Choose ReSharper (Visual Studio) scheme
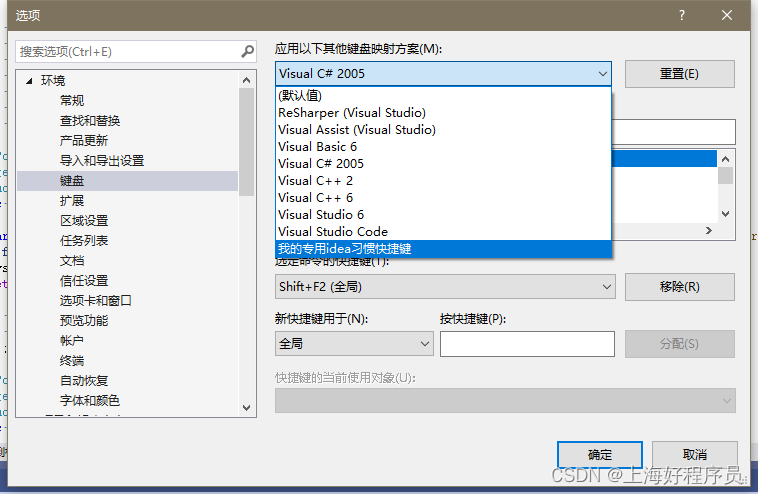The height and width of the screenshot is (494, 758). (x=443, y=113)
